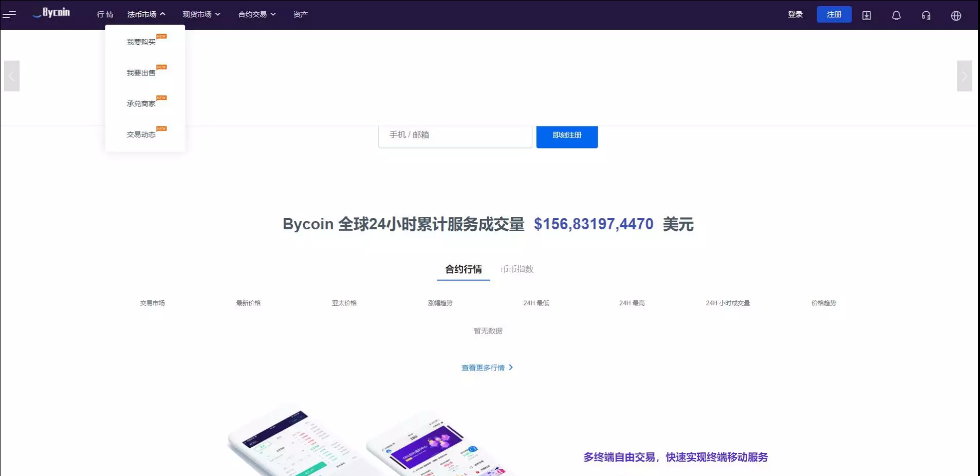Switch to the 币币指数 tab
Viewport: 980px width, 476px height.
coord(517,269)
